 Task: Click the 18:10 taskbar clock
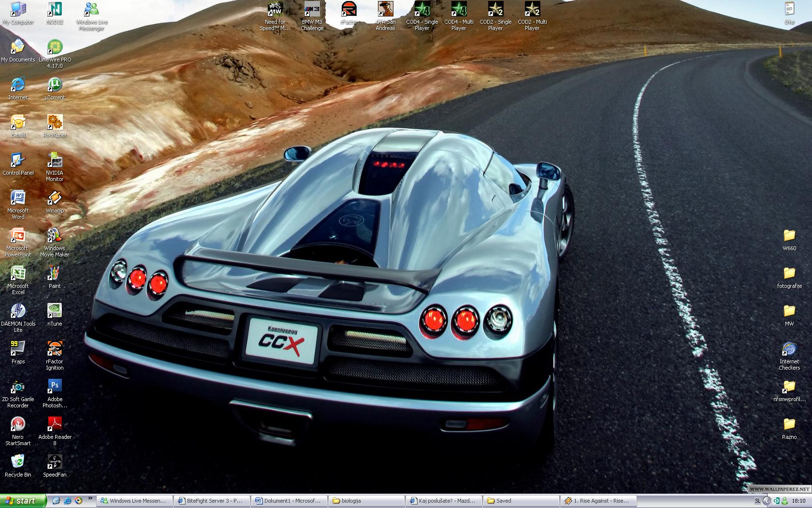(799, 501)
